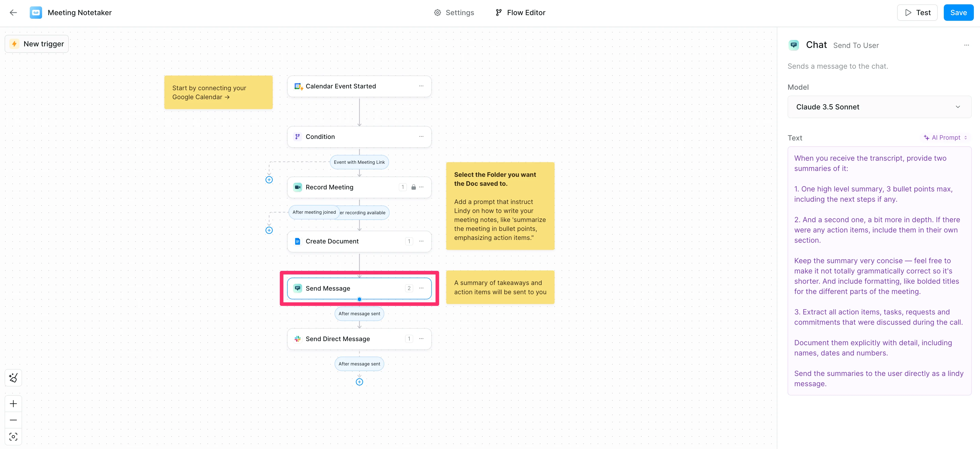The image size is (980, 449).
Task: Zoom out the canvas with minus icon
Action: [13, 420]
